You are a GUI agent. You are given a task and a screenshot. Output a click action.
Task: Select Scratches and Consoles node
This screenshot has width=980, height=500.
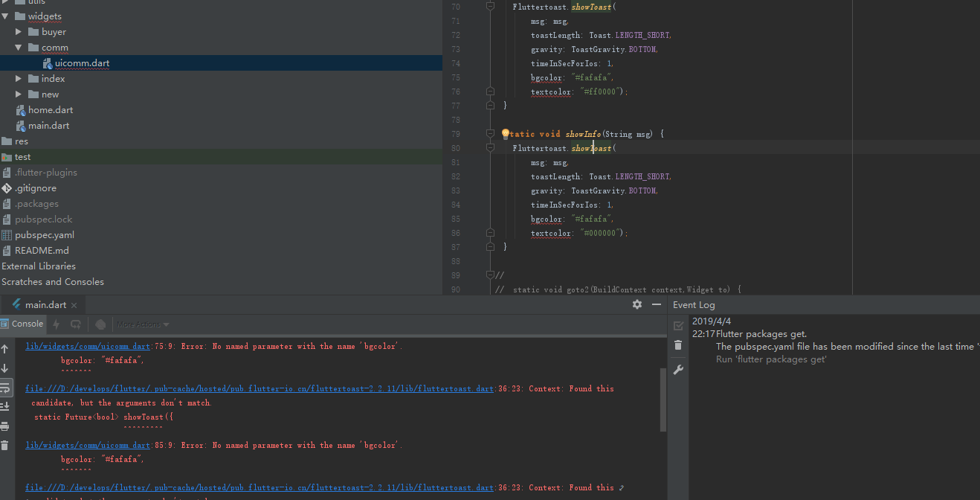[53, 282]
